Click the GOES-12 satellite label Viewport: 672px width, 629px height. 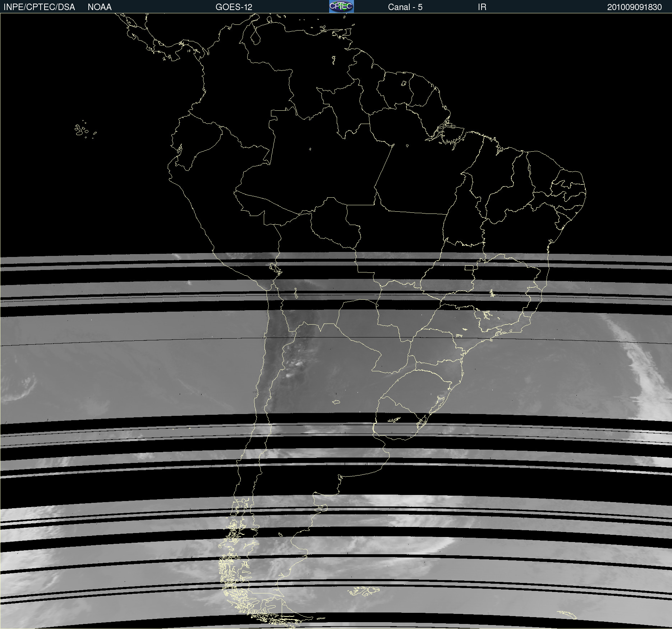coord(234,7)
